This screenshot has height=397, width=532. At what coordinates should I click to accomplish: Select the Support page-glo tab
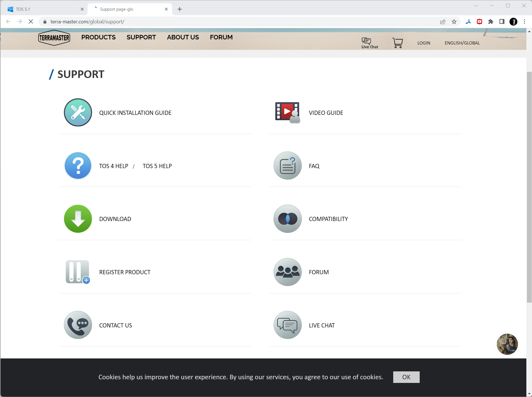tap(129, 9)
